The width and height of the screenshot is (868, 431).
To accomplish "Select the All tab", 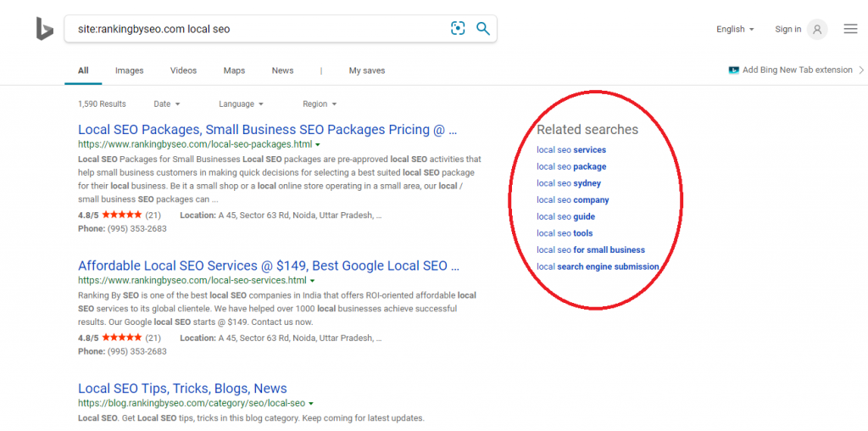I will pos(83,70).
